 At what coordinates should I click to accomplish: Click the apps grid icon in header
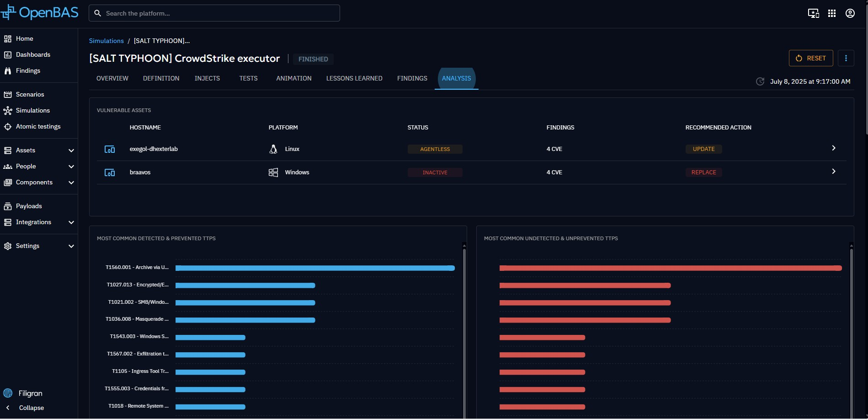click(831, 13)
